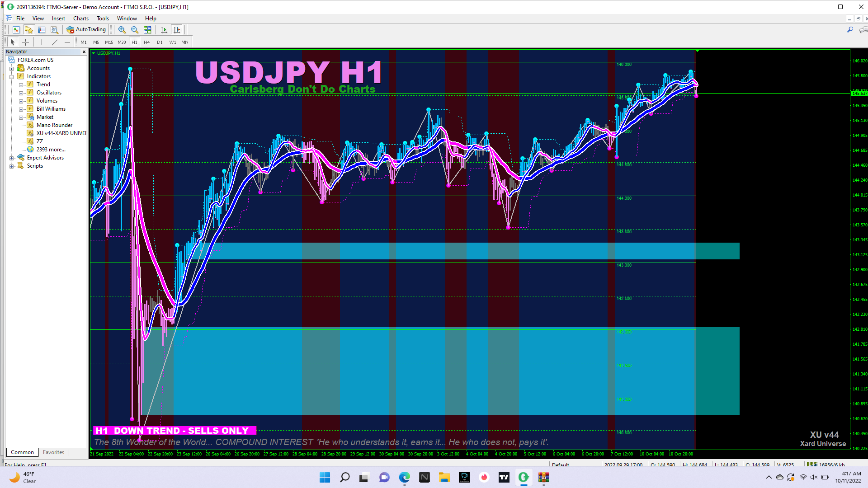Select the Crosshair cursor tool
Screen dimensions: 868x488
pos(26,42)
